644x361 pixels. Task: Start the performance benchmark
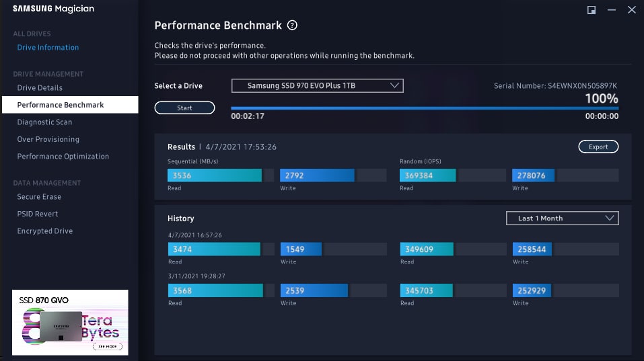tap(184, 108)
